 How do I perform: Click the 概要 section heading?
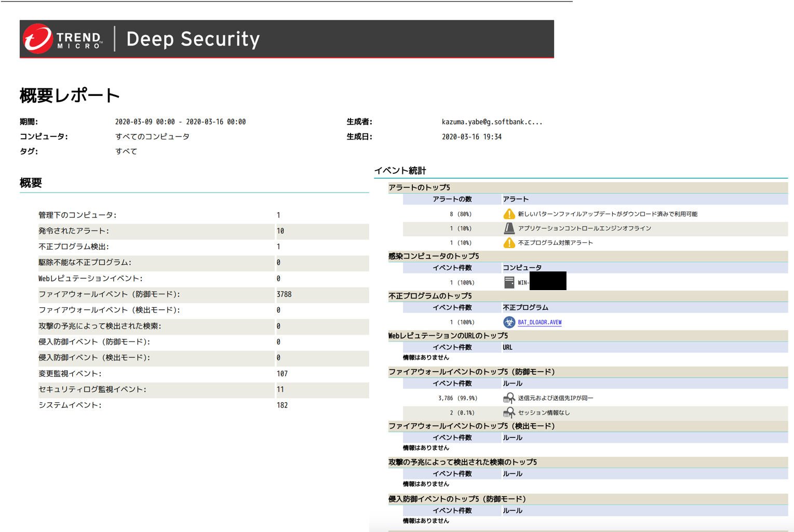coord(31,183)
